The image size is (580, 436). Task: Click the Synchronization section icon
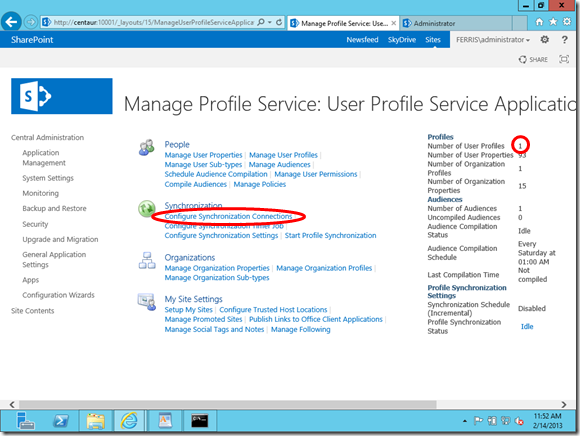[x=146, y=208]
